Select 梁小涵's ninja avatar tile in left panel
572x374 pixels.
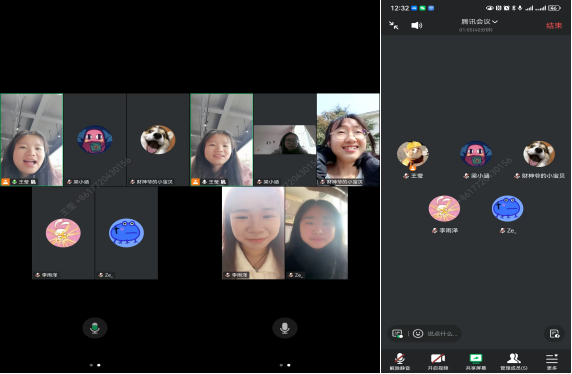click(95, 140)
